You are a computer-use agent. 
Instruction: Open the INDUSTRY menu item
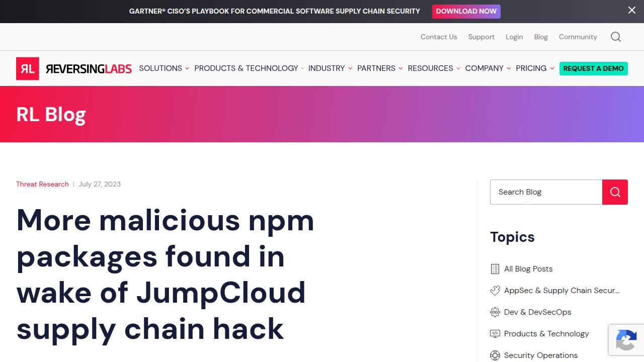tap(327, 68)
